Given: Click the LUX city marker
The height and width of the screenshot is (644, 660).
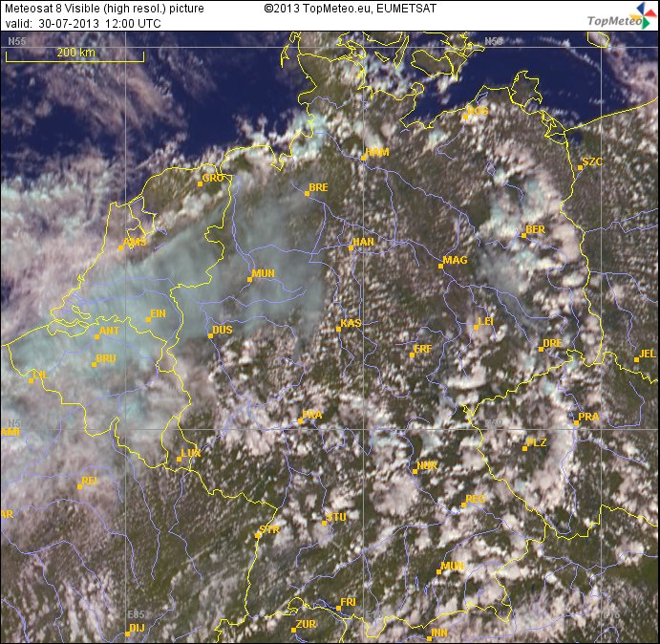Looking at the screenshot, I should pyautogui.click(x=179, y=459).
